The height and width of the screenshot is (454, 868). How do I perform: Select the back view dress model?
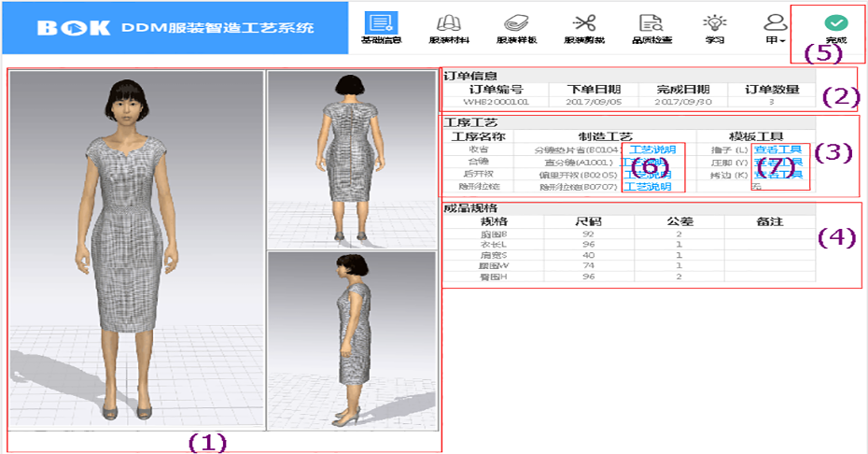(352, 159)
